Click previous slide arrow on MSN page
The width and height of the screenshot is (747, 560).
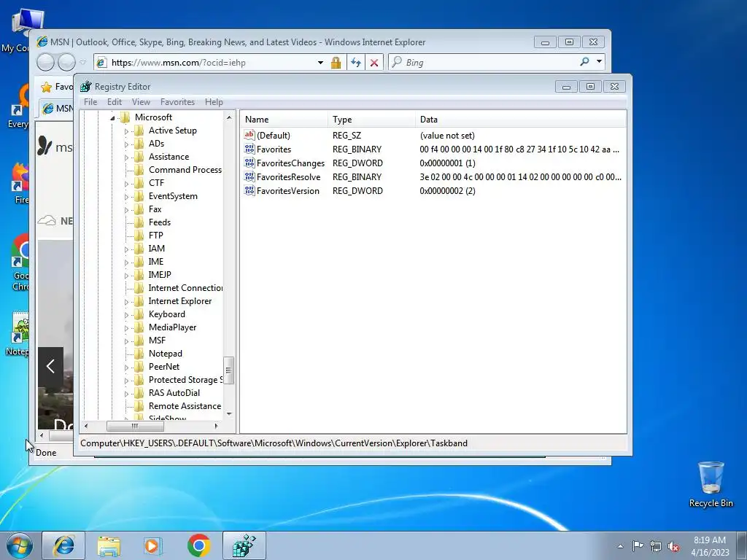coord(50,366)
